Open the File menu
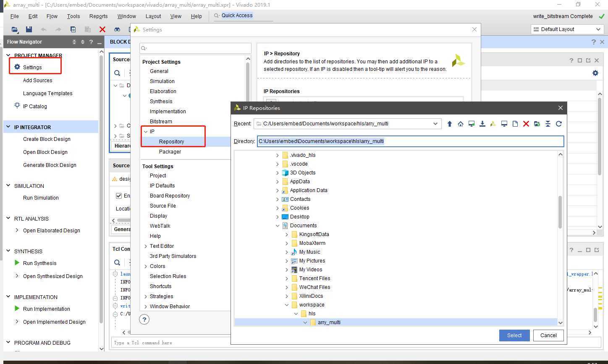 tap(14, 16)
